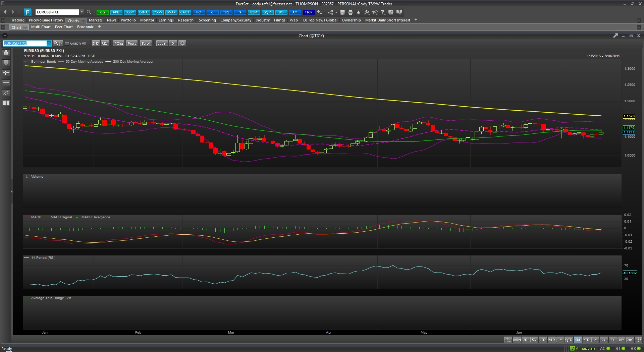
Task: Toggle the Annapurna green checkmark in status bar
Action: [573, 348]
